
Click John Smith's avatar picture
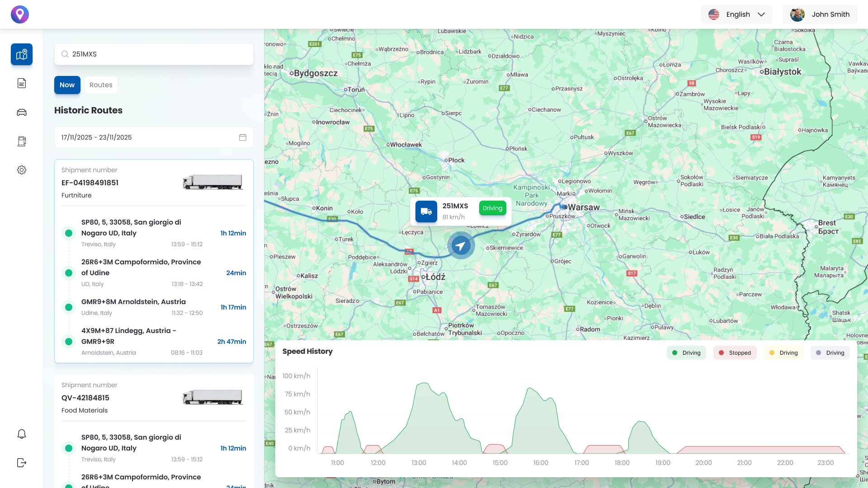(797, 14)
